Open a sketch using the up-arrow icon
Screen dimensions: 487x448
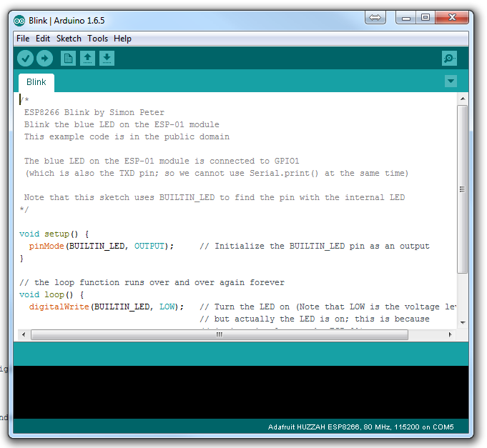87,59
